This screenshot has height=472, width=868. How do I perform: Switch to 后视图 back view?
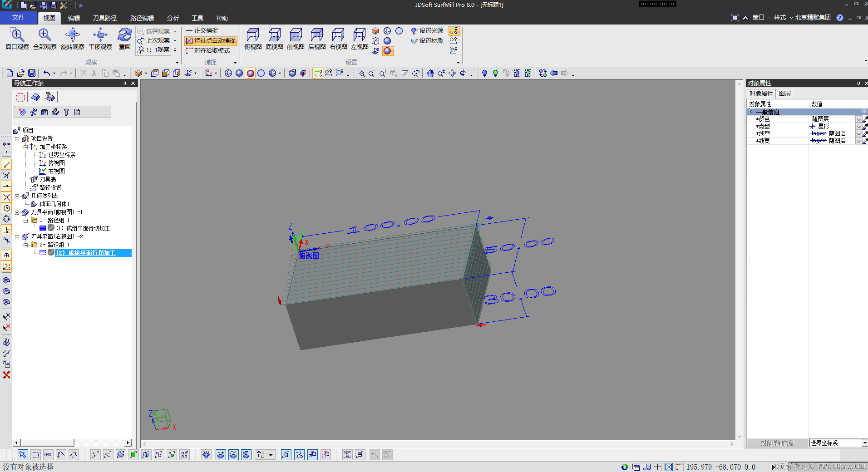pyautogui.click(x=317, y=39)
